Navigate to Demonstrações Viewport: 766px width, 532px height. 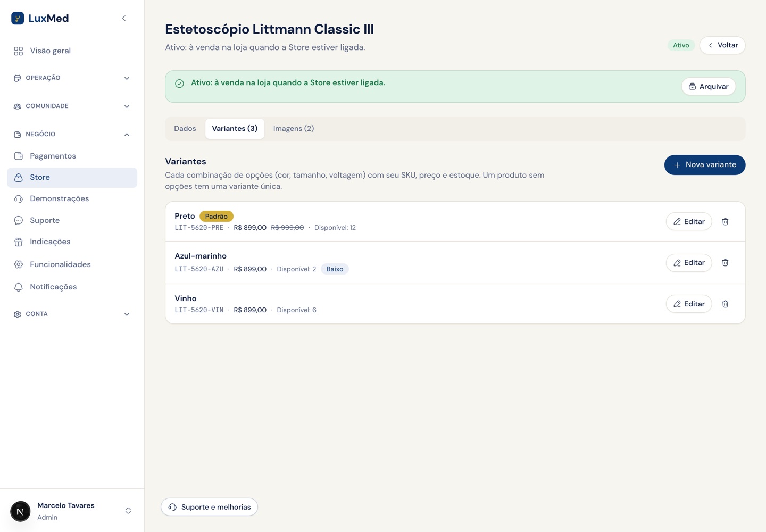pyautogui.click(x=72, y=199)
